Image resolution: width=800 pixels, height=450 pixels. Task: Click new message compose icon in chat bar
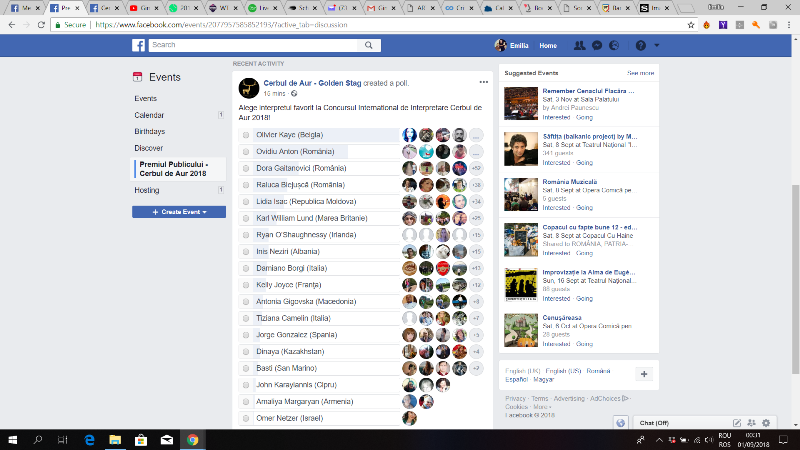pos(737,423)
